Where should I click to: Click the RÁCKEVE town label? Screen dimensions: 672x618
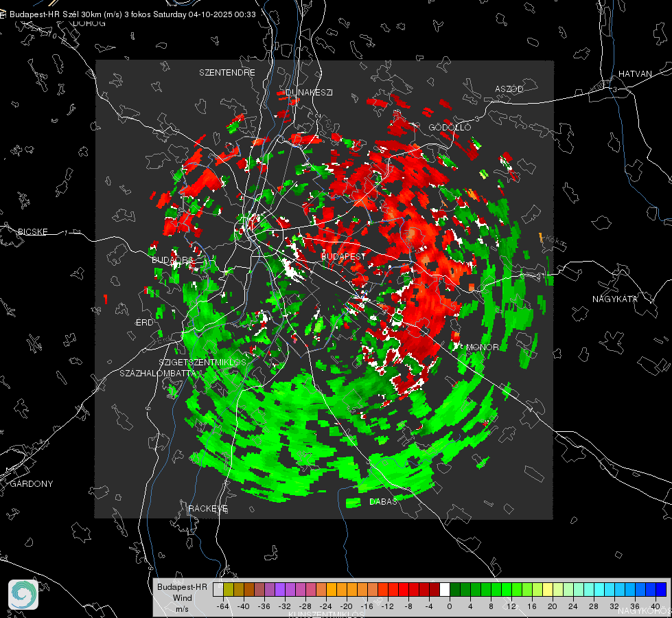click(x=208, y=508)
